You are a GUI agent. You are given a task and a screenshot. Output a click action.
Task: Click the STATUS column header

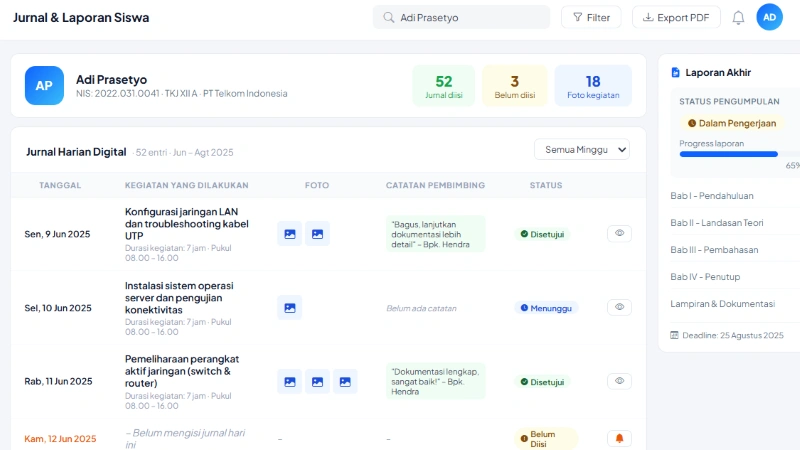coord(546,185)
